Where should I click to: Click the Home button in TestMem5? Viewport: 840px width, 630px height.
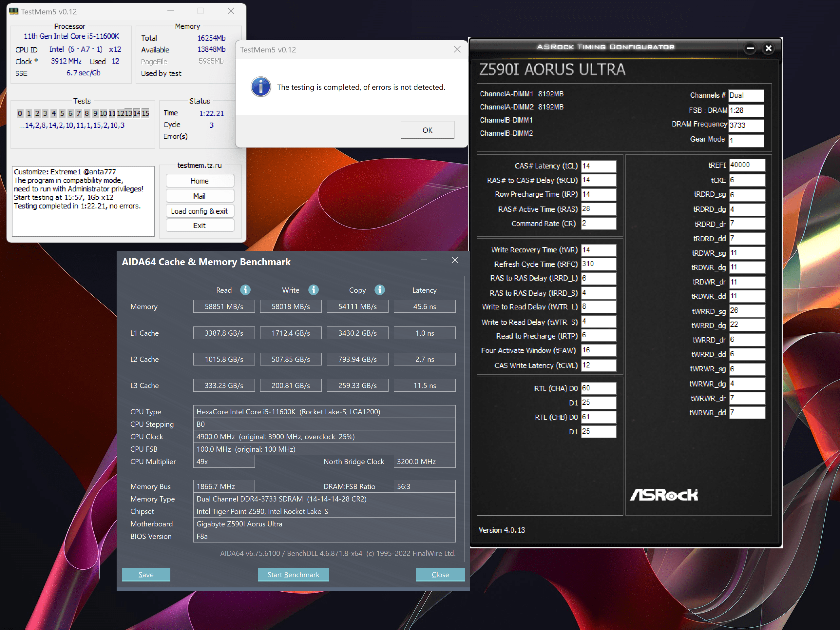pyautogui.click(x=200, y=181)
